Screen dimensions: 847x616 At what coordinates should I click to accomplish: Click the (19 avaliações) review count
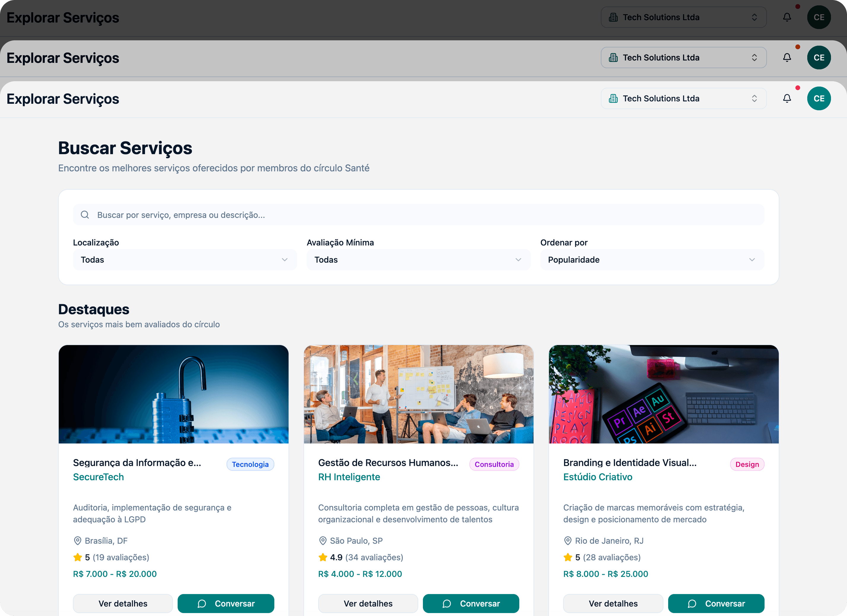click(x=121, y=557)
